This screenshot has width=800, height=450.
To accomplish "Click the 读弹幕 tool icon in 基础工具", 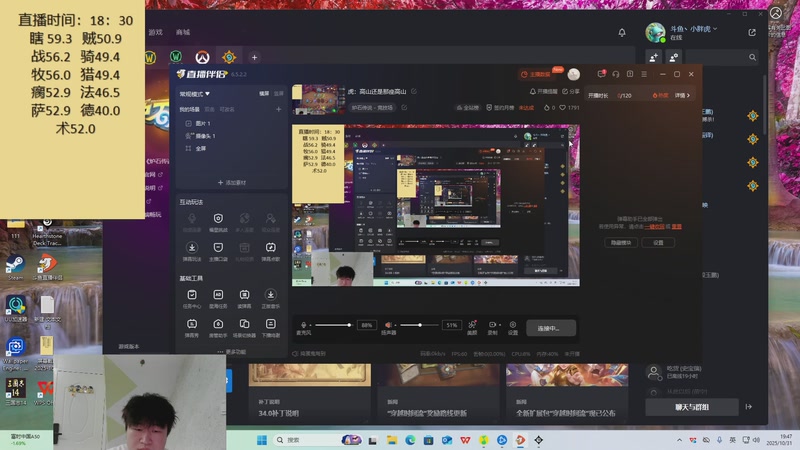I will 244,295.
